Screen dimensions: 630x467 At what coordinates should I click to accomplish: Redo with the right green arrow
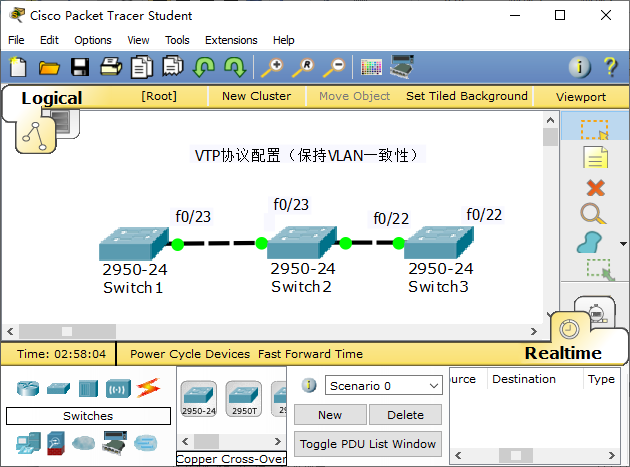point(235,67)
